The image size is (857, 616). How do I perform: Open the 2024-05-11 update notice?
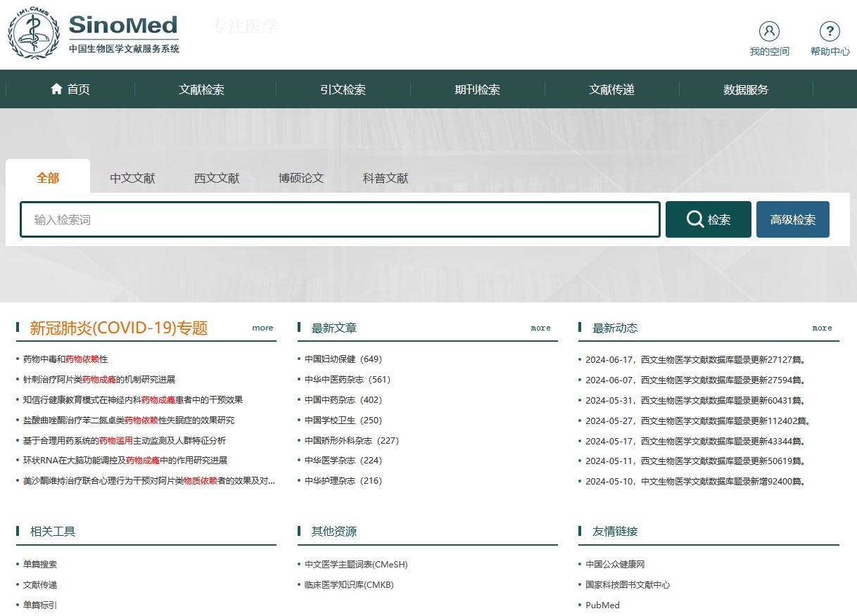coord(695,461)
